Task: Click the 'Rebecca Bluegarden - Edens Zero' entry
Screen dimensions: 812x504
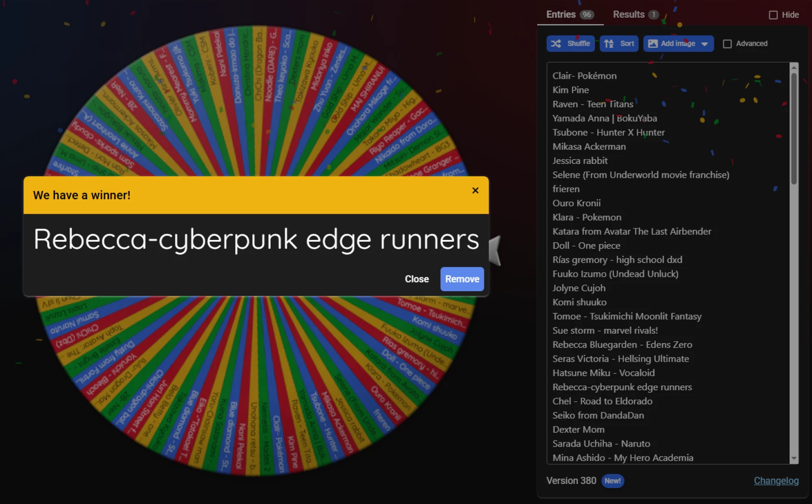Action: (x=623, y=344)
